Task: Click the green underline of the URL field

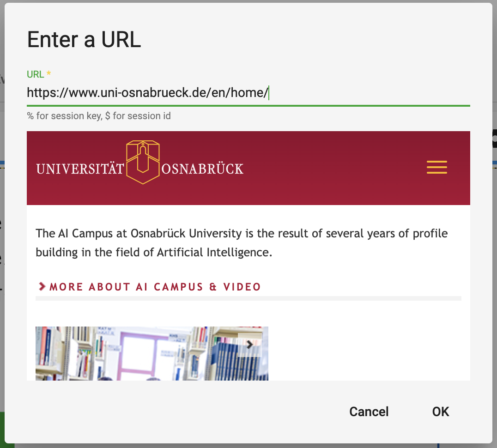Action: [248, 106]
